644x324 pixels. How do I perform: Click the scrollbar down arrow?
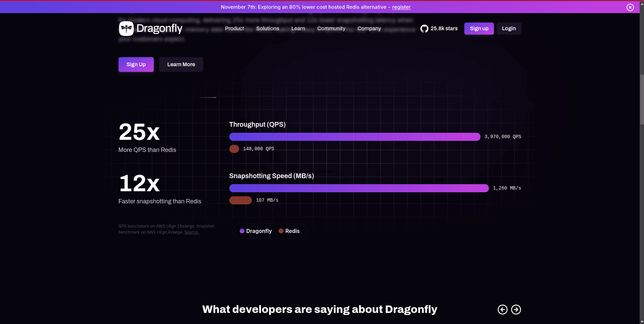[x=642, y=321]
